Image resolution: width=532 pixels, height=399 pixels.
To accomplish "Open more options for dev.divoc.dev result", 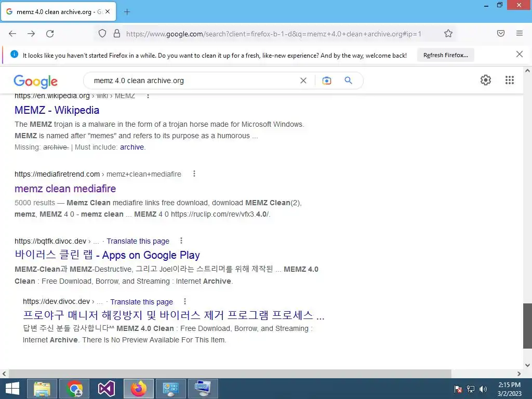I will click(184, 301).
